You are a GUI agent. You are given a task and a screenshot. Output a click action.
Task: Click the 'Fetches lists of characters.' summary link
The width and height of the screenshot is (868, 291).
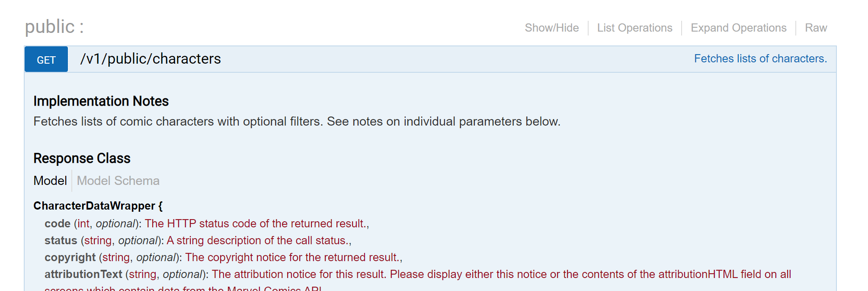point(760,59)
